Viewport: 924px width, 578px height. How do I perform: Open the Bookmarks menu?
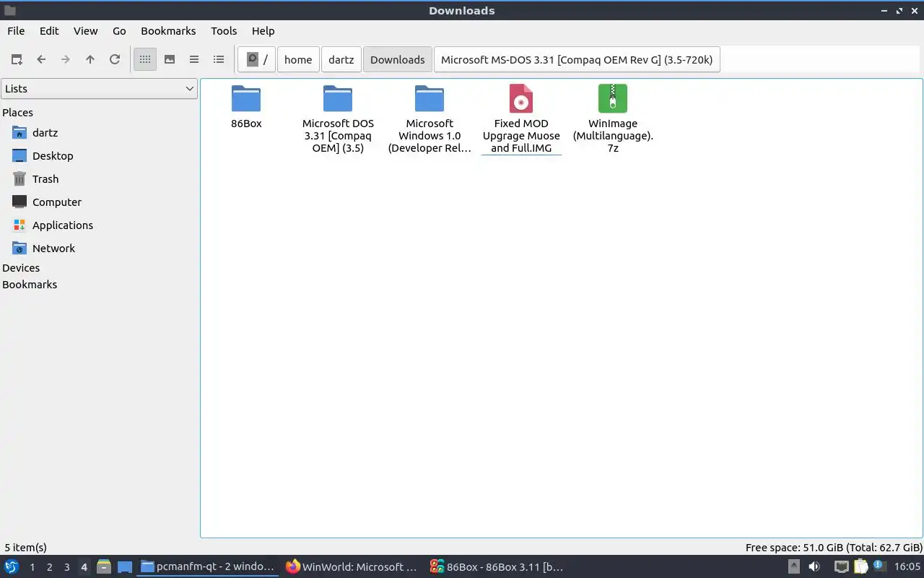coord(168,30)
